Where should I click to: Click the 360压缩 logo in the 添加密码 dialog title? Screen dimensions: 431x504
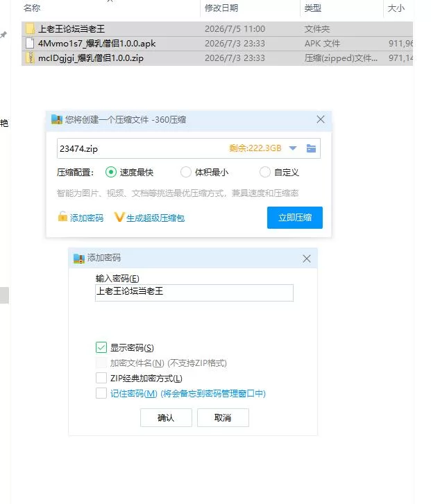point(79,258)
